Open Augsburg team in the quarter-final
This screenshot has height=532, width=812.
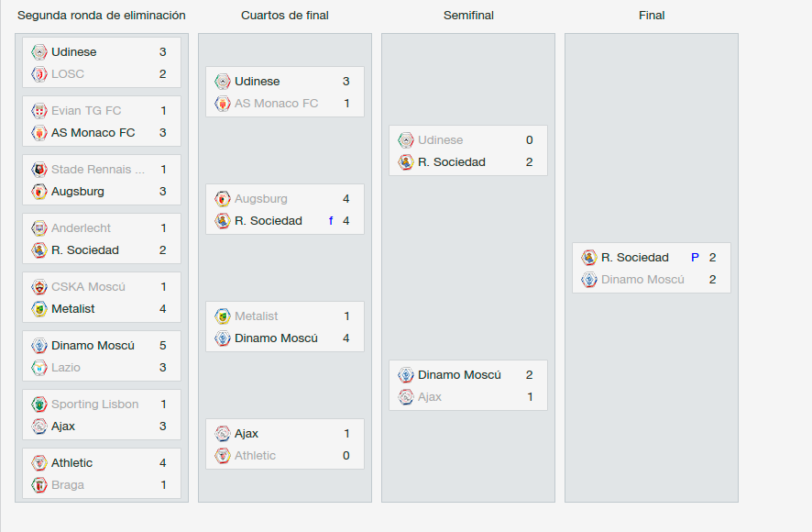click(x=261, y=199)
